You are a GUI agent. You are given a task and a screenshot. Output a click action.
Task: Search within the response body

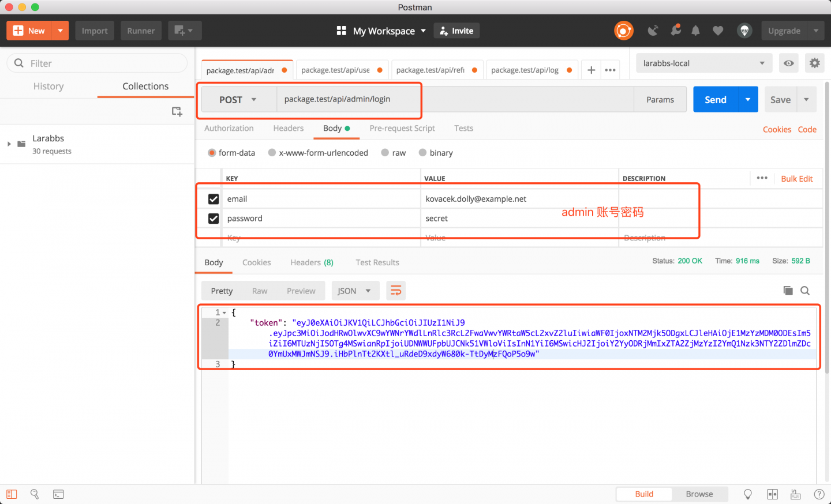[805, 291]
